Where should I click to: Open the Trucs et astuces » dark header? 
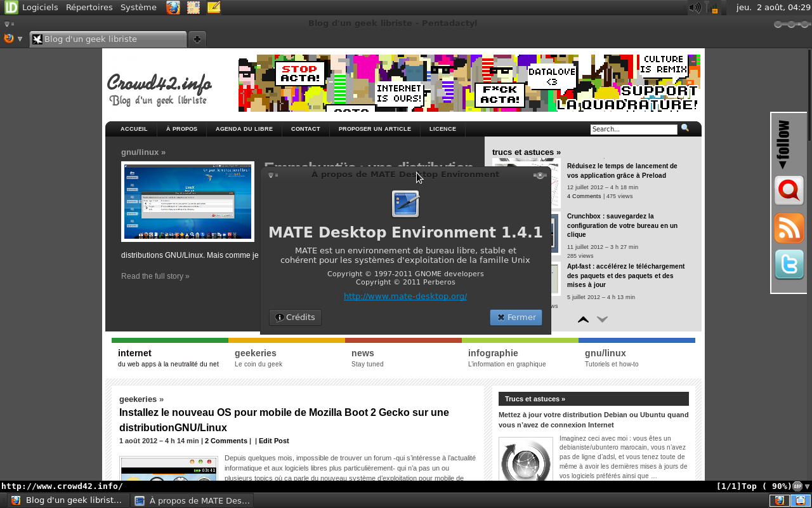[x=594, y=399]
